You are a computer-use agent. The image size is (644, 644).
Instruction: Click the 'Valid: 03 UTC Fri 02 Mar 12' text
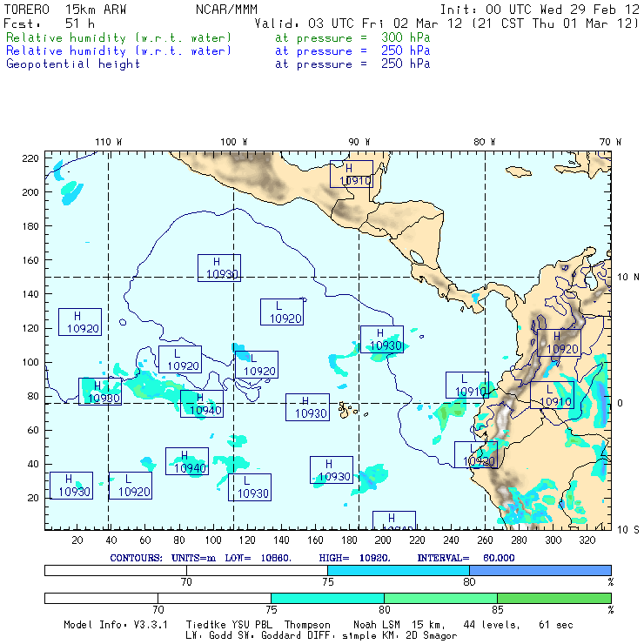pos(359,23)
